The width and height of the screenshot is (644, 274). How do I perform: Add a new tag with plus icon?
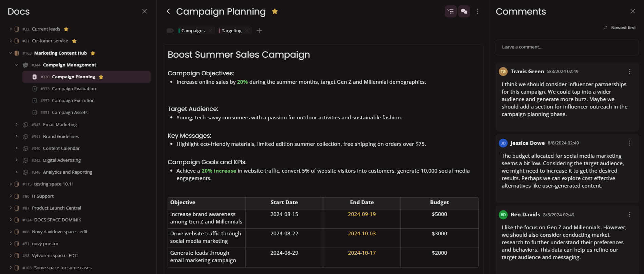(259, 31)
